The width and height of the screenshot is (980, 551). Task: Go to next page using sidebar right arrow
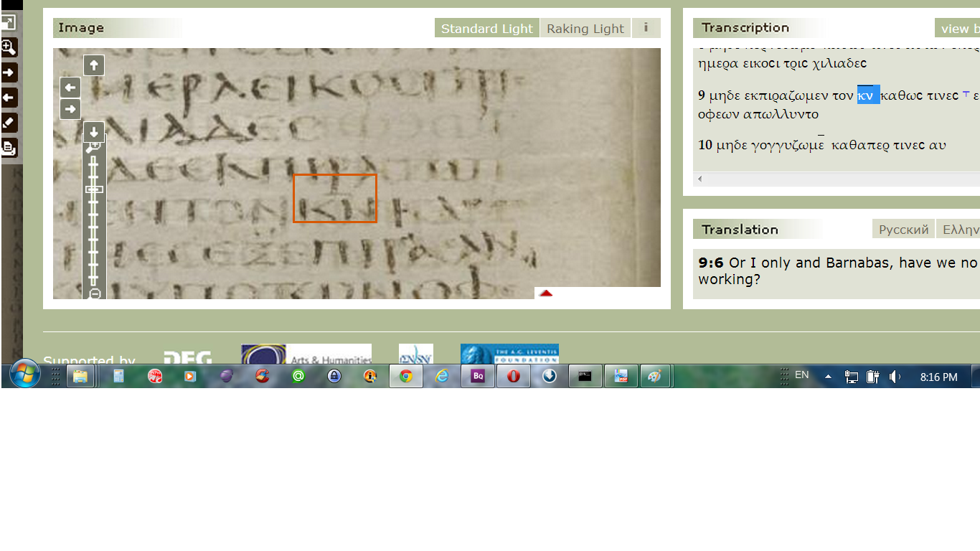[9, 72]
